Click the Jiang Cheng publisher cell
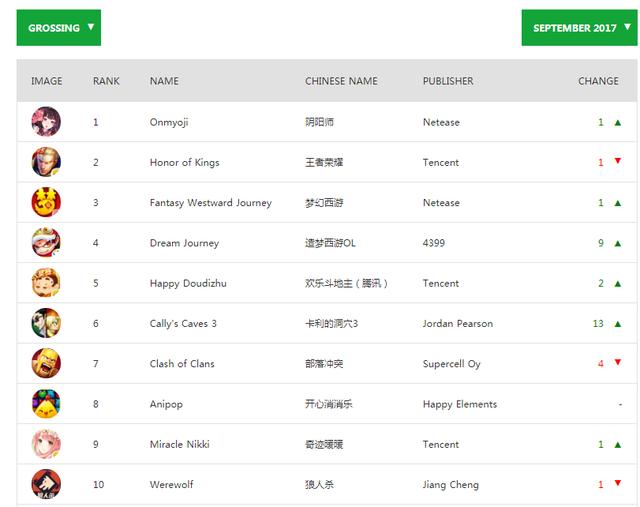This screenshot has width=640, height=507. click(x=451, y=485)
